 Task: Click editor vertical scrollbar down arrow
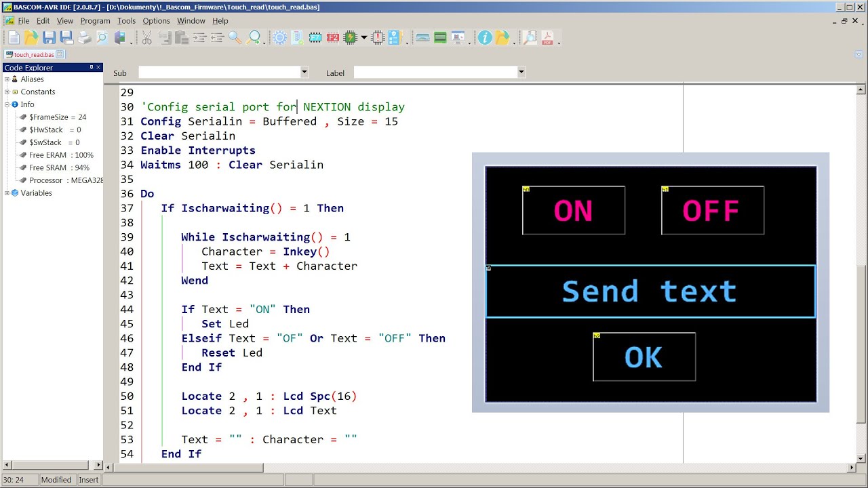(x=862, y=457)
